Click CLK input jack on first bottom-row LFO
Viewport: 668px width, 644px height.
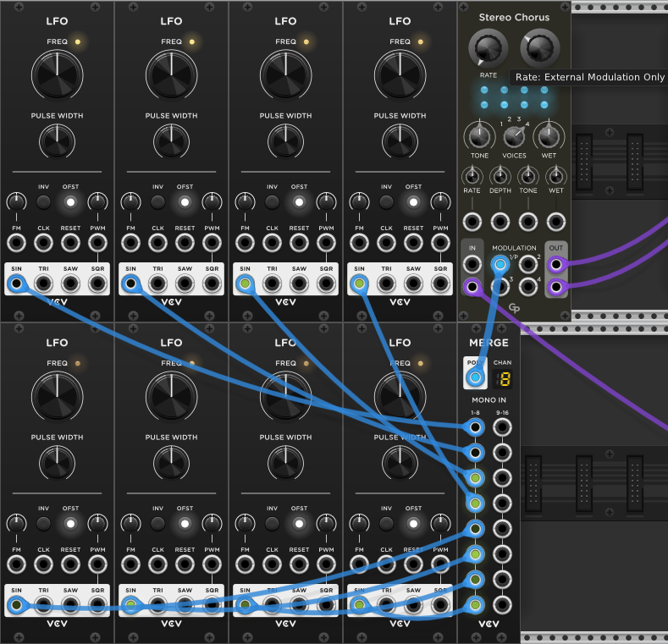(43, 564)
